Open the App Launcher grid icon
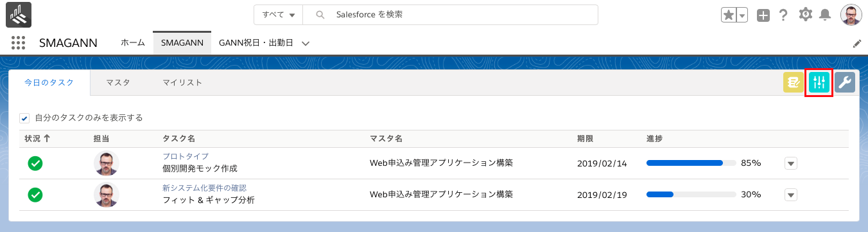Viewport: 868px width, 232px height. [18, 43]
